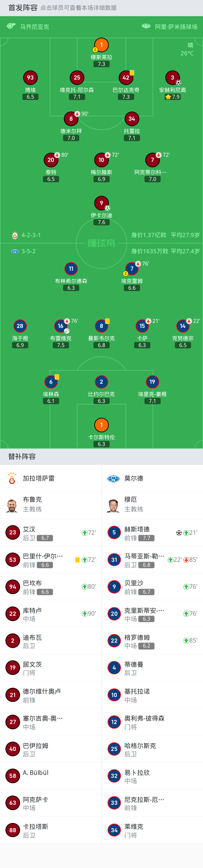Tap goalkeeper 卡尔斯特伦's number 1 badge
The image size is (203, 868).
click(x=101, y=425)
